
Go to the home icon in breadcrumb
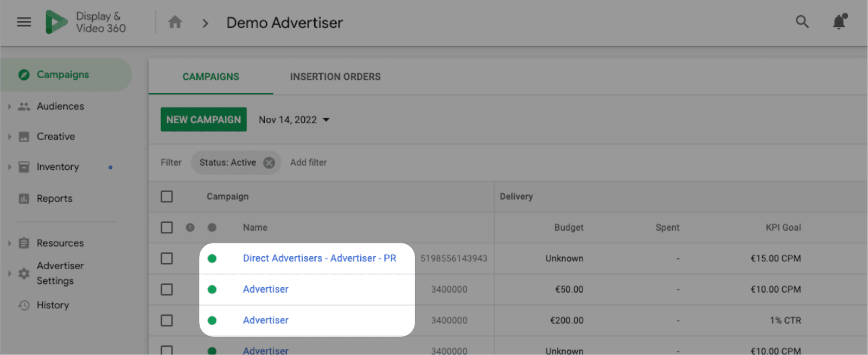(175, 22)
